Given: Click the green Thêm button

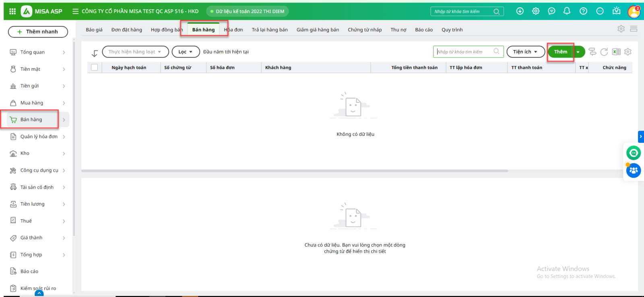Looking at the screenshot, I should [x=560, y=52].
